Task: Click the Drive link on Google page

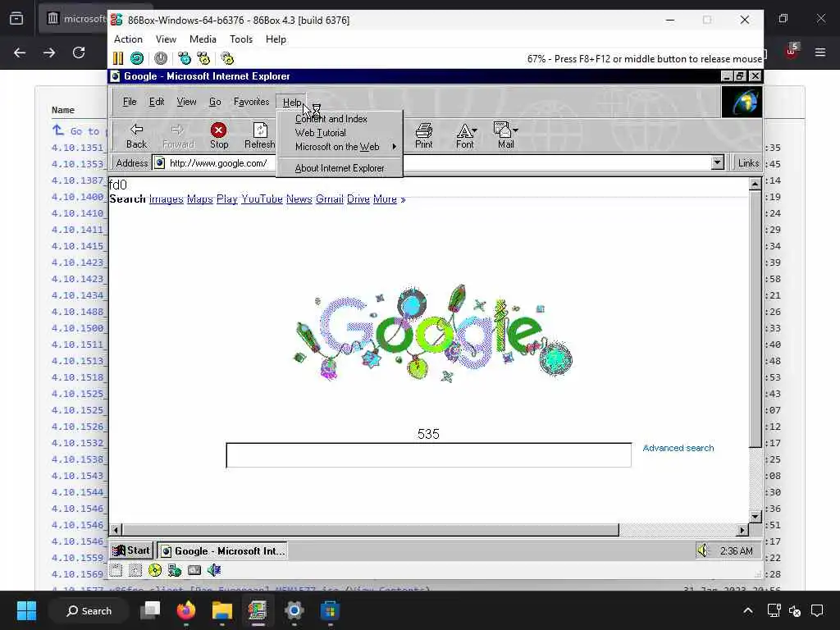Action: point(358,199)
